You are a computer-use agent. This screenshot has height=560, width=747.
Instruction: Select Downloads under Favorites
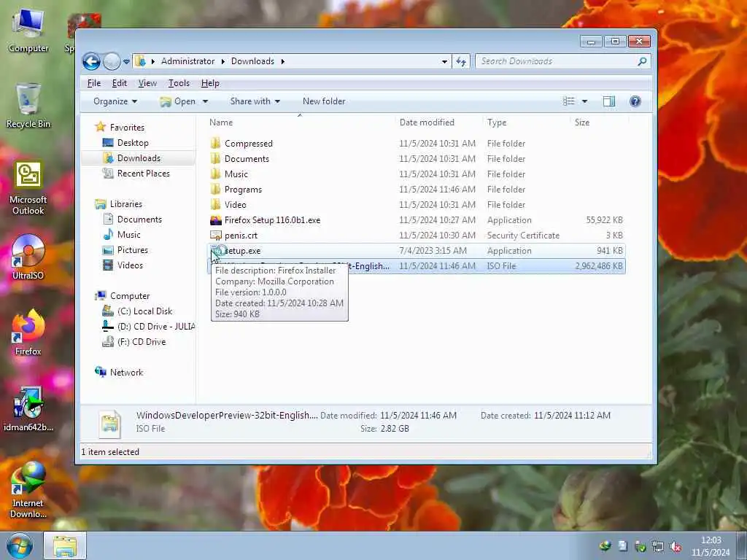click(139, 158)
